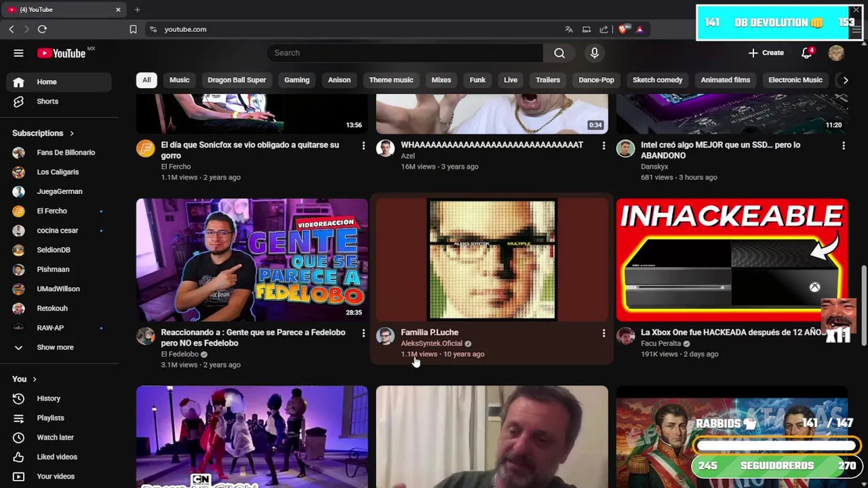The width and height of the screenshot is (868, 488).
Task: Open the notifications bell
Action: (x=806, y=53)
